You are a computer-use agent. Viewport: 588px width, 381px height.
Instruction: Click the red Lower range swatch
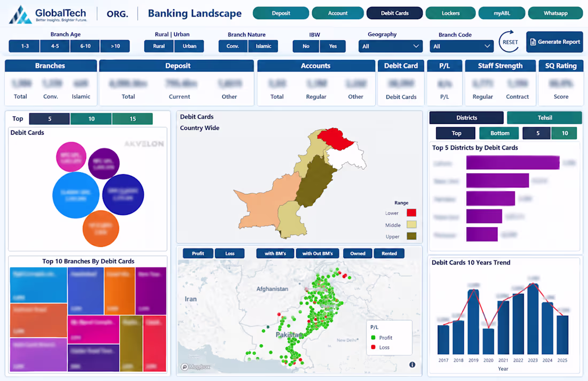tap(412, 213)
